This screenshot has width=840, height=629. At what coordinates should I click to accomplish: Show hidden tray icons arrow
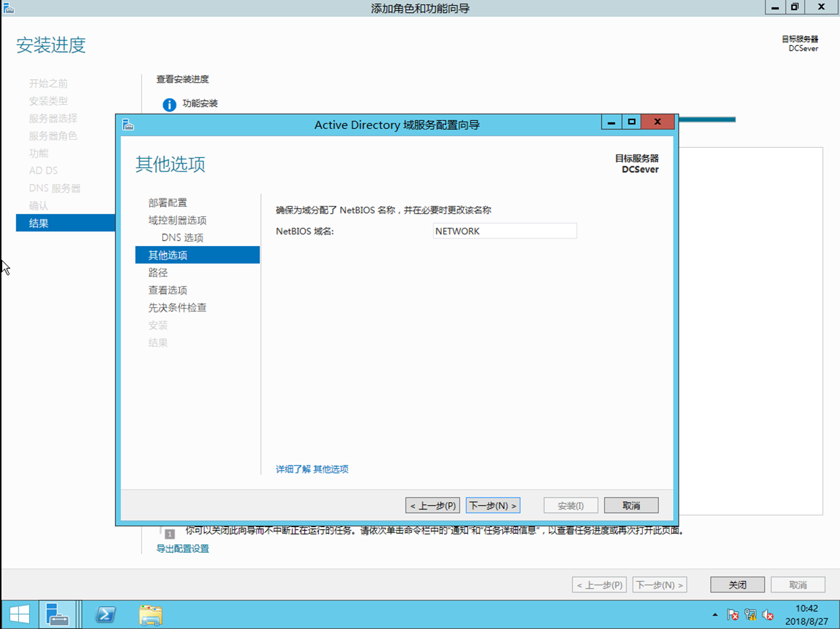[x=715, y=615]
